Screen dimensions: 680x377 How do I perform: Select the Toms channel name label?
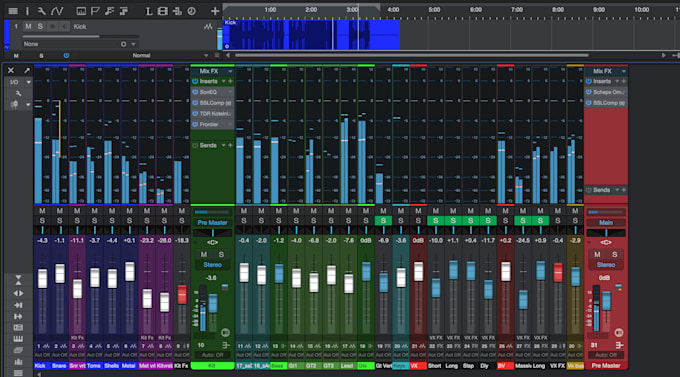coord(94,366)
